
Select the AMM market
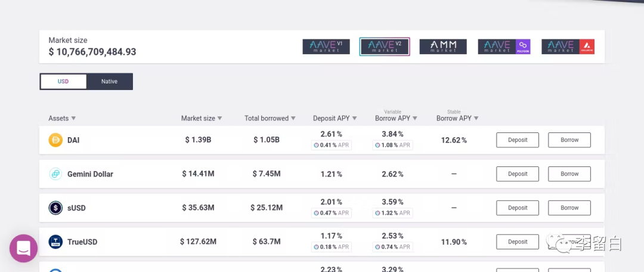pos(443,47)
